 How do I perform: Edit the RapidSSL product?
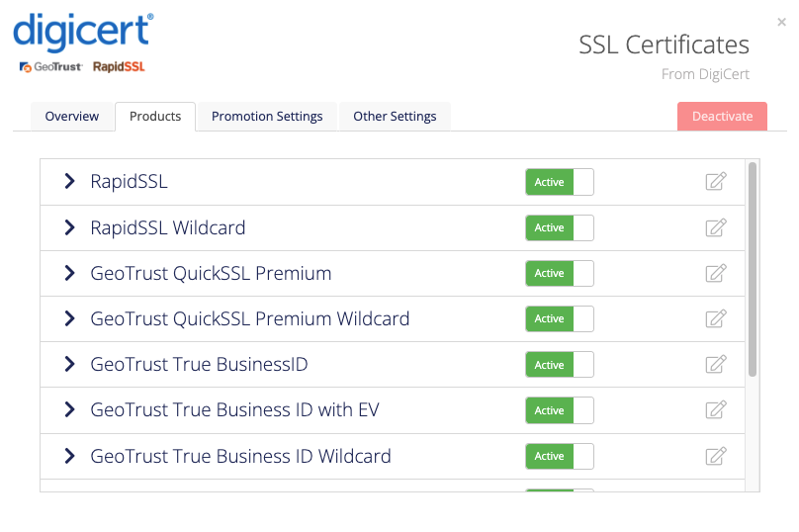tap(715, 181)
